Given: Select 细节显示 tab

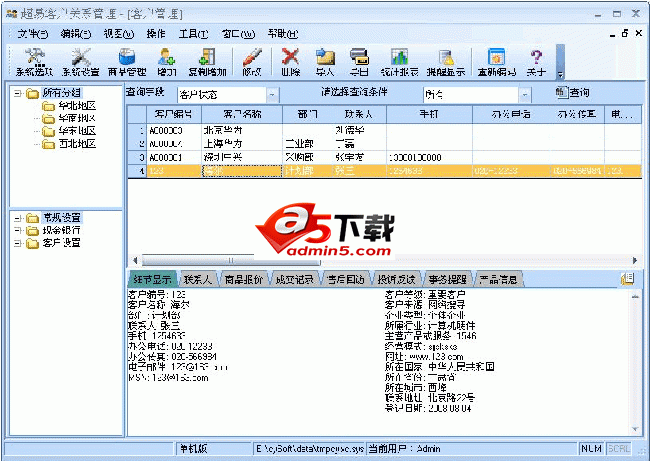Looking at the screenshot, I should [152, 280].
